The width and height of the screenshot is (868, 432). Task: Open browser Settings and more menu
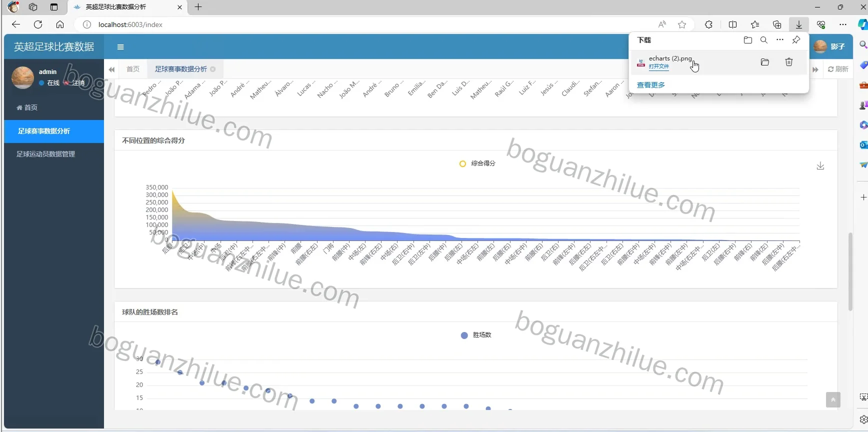coord(843,24)
